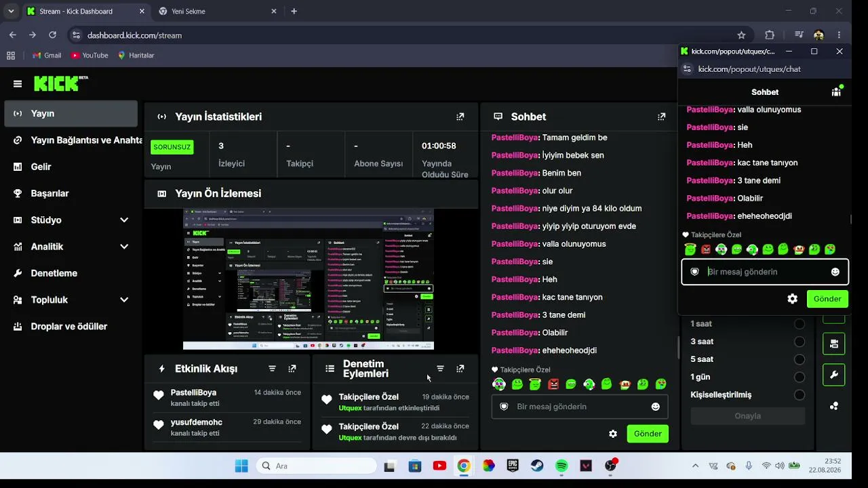Viewport: 868px width, 488px height.
Task: Pick the red angry emote in dashboard Sohbet
Action: pyautogui.click(x=553, y=384)
